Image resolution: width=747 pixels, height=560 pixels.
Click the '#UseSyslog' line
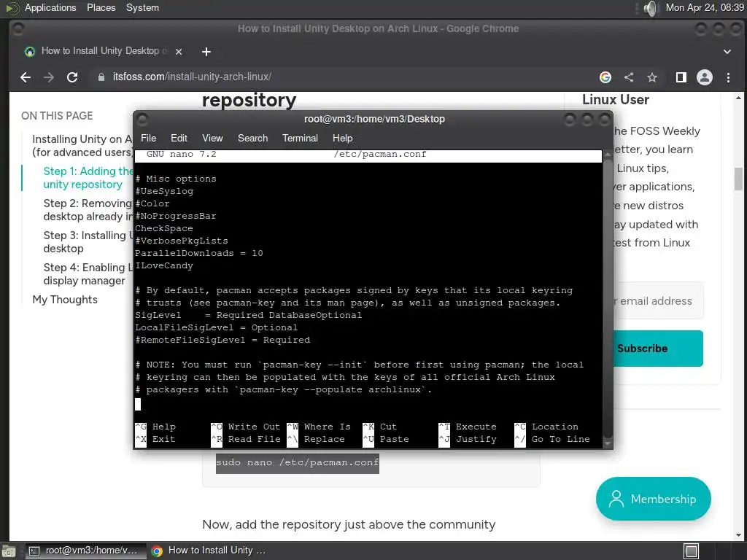tap(164, 191)
